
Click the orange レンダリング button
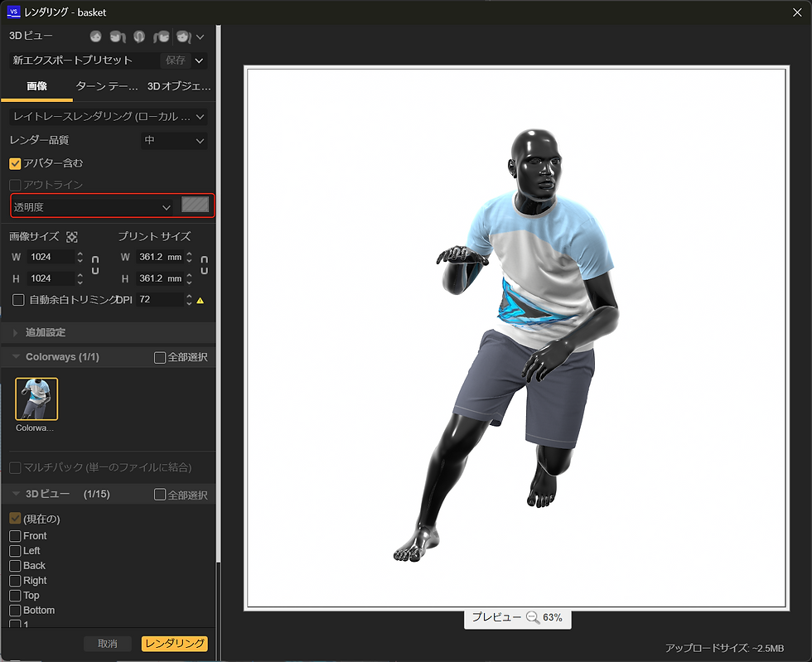[x=174, y=644]
